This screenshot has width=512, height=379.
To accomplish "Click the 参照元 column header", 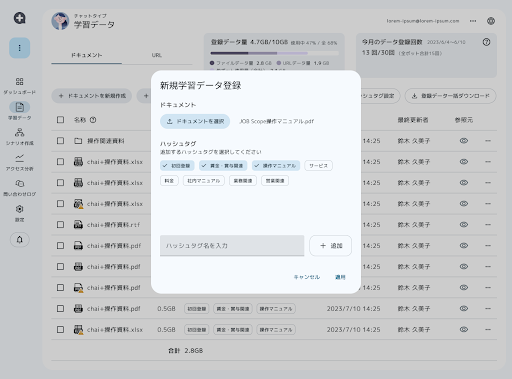I will 464,120.
